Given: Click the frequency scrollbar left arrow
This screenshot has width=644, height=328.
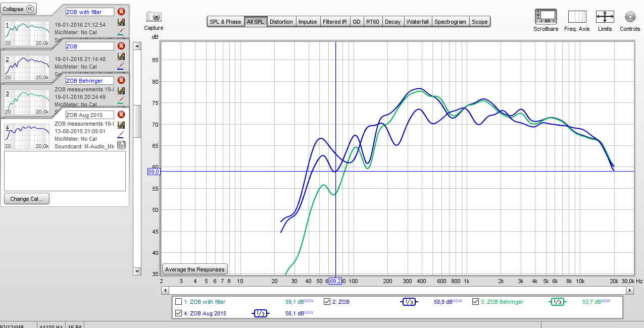Looking at the screenshot, I should (165, 291).
